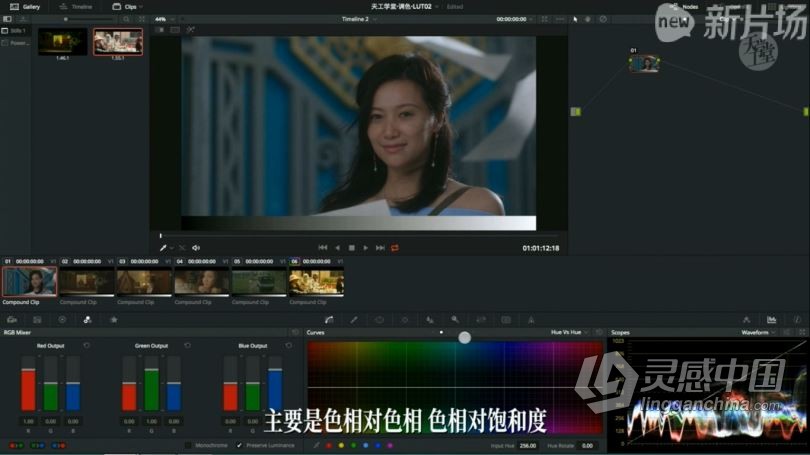Expand the Scopes panel
This screenshot has height=455, width=810.
802,333
